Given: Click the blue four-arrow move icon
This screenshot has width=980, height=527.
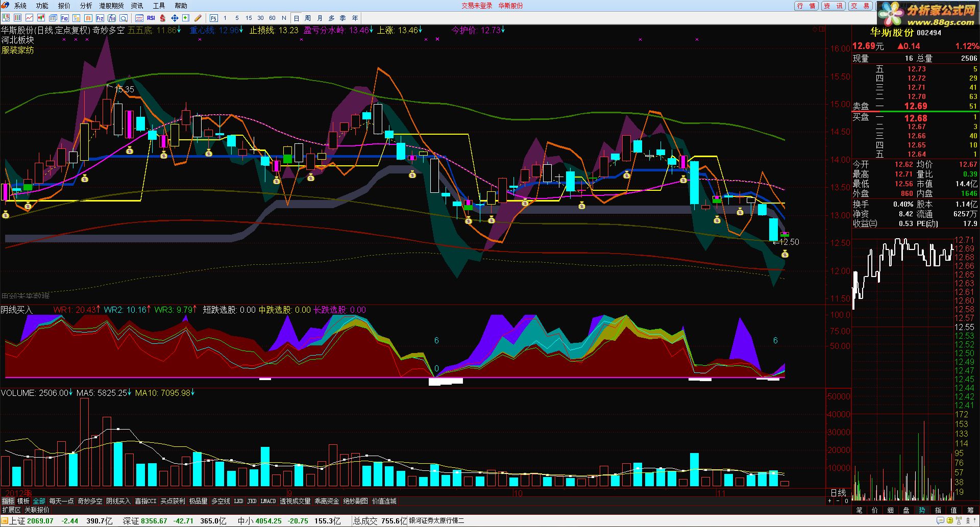Looking at the screenshot, I should [174, 18].
